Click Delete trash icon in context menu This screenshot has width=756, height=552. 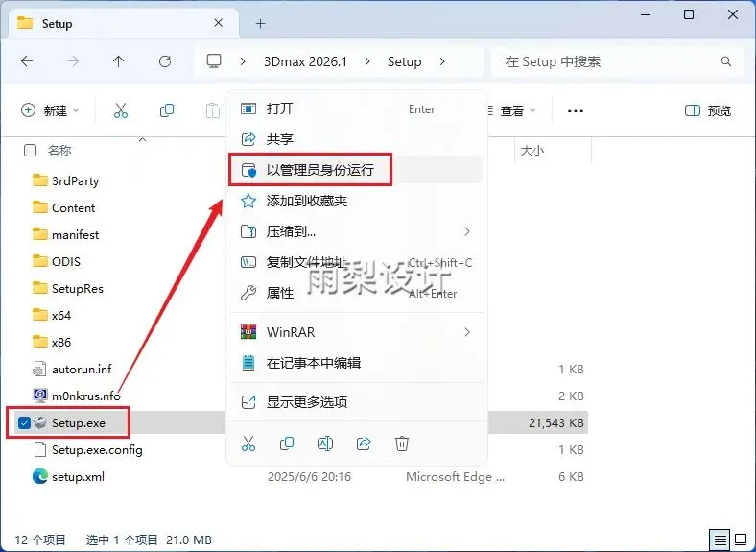pyautogui.click(x=402, y=443)
